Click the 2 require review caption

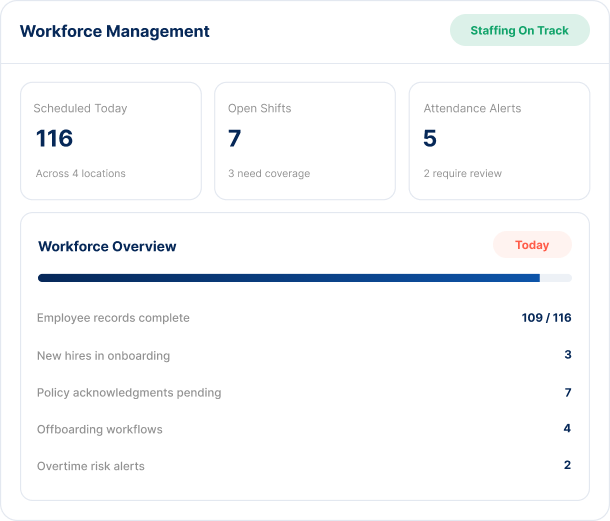click(x=463, y=173)
